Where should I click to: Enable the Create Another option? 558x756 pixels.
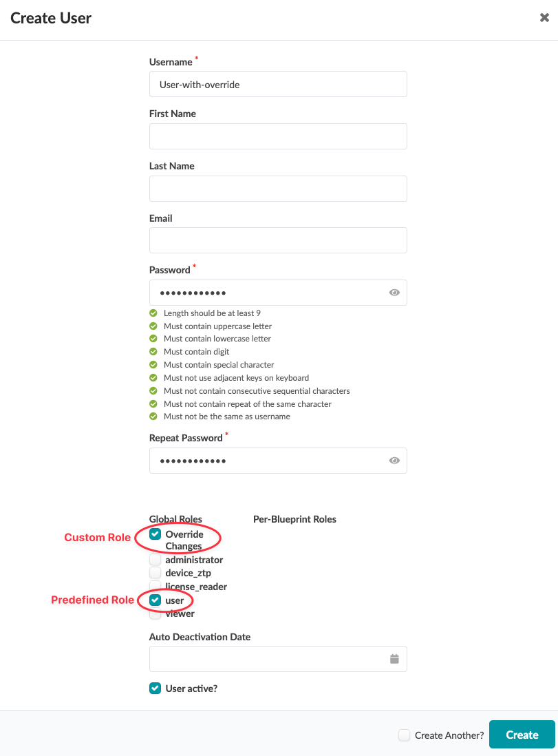click(405, 735)
